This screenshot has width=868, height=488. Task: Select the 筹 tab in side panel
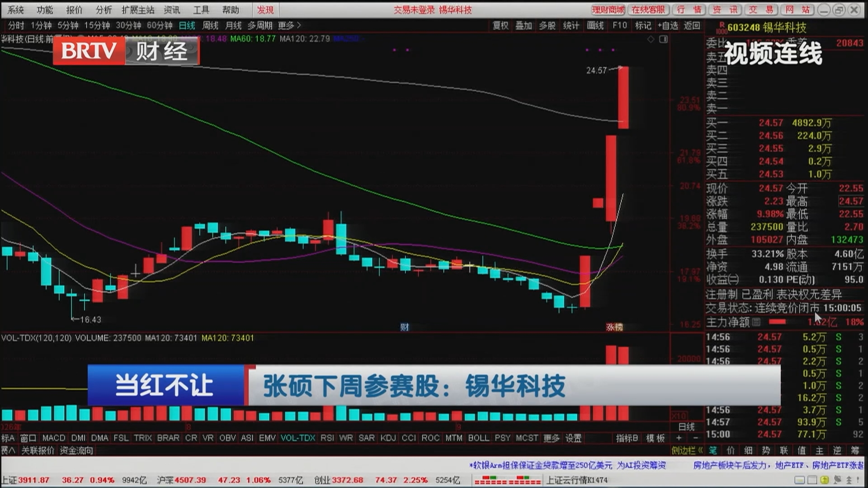pyautogui.click(x=855, y=450)
